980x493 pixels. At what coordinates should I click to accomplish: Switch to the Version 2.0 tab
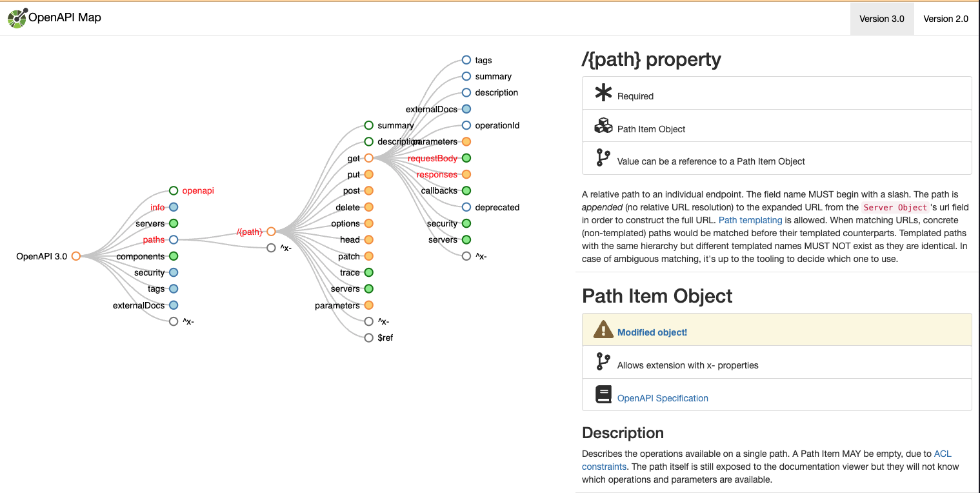click(946, 19)
